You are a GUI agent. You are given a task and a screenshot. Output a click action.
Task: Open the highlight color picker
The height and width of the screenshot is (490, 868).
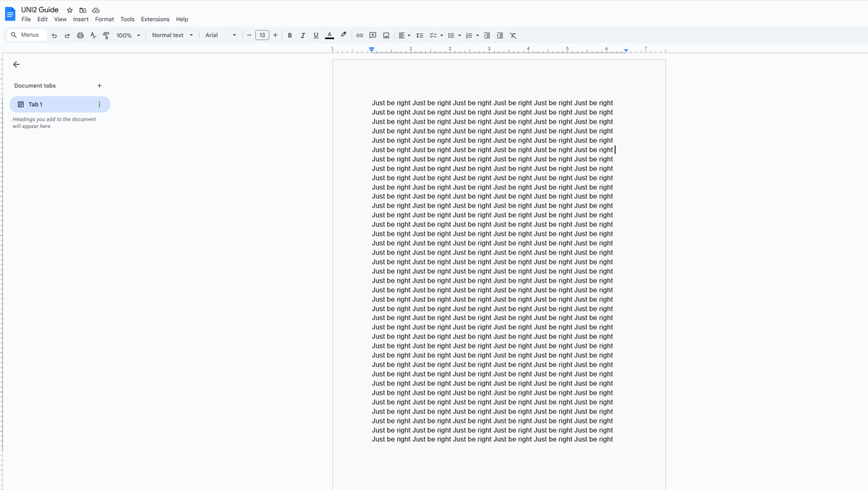[344, 35]
